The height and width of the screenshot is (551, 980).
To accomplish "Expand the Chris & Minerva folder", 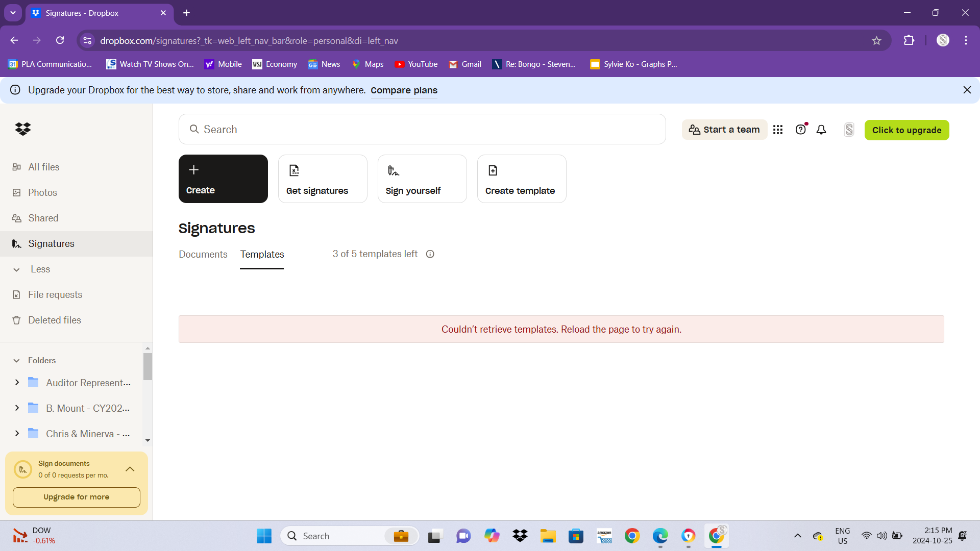I will pos(17,434).
